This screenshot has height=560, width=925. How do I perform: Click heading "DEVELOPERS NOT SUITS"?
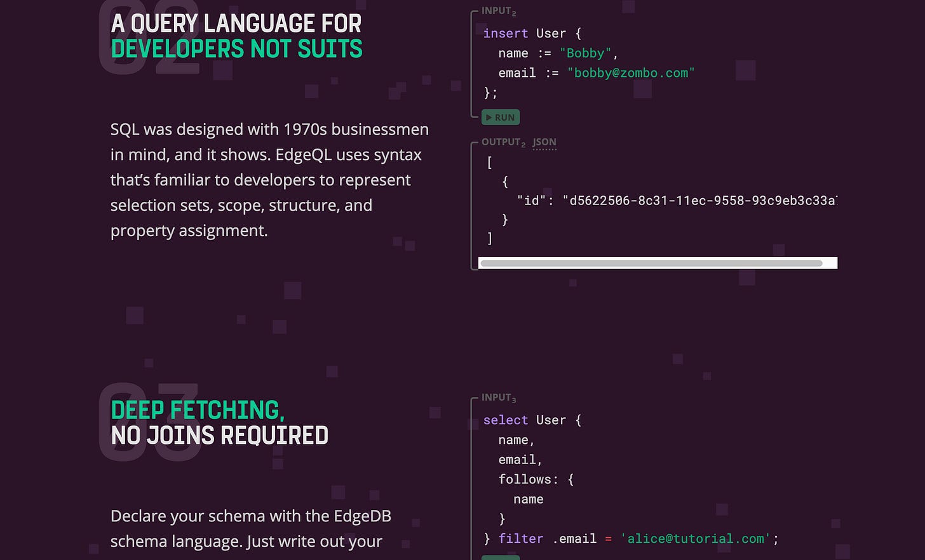point(236,49)
